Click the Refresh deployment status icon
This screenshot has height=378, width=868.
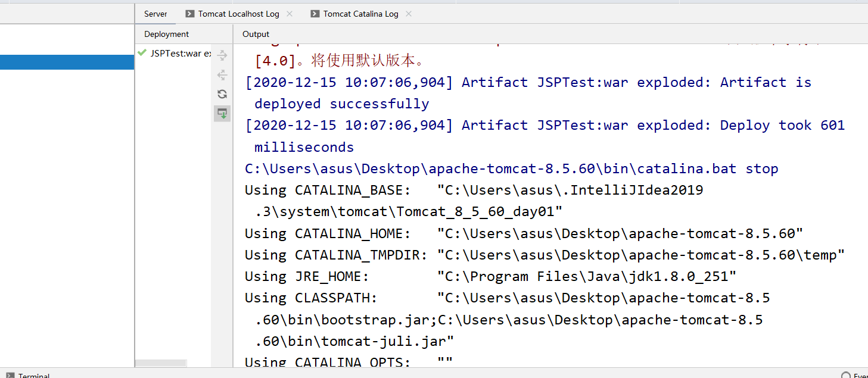222,94
